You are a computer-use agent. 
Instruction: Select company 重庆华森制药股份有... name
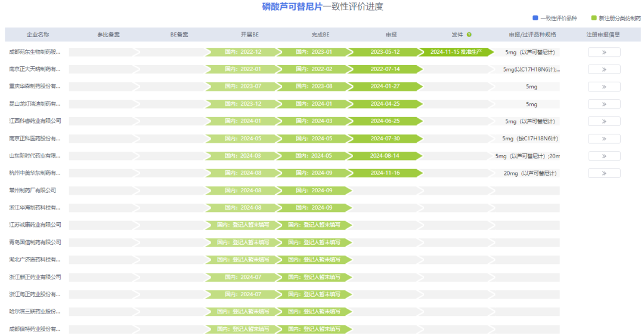[x=35, y=87]
